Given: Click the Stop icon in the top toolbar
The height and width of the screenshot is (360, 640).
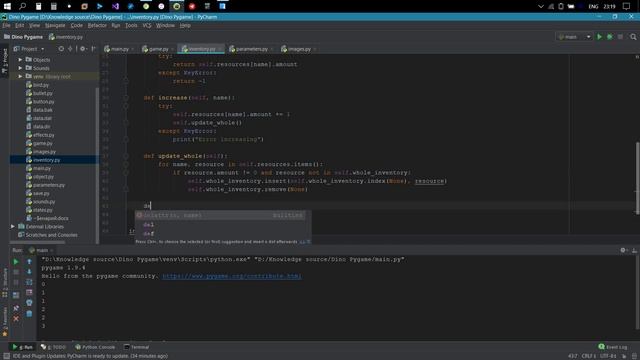Looking at the screenshot, I should (x=620, y=37).
